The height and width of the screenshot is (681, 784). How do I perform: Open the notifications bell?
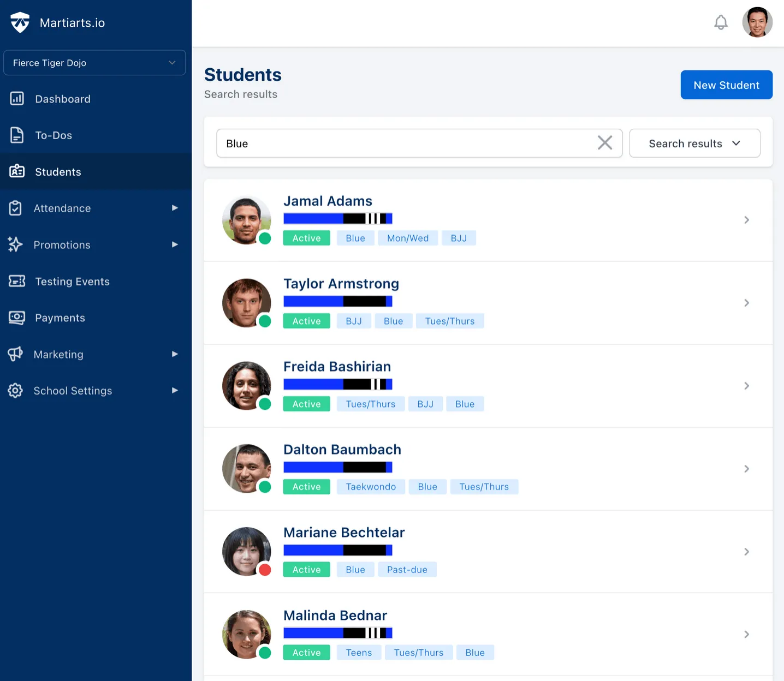[x=721, y=22]
